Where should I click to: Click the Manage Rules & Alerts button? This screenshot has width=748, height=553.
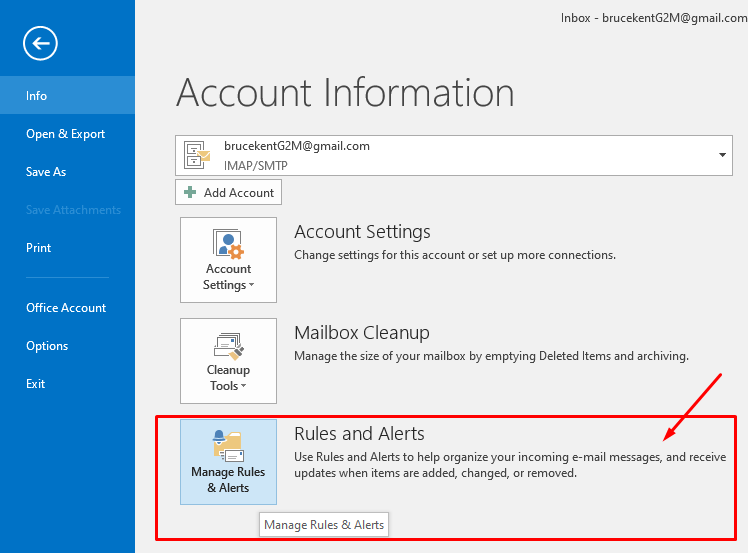229,462
